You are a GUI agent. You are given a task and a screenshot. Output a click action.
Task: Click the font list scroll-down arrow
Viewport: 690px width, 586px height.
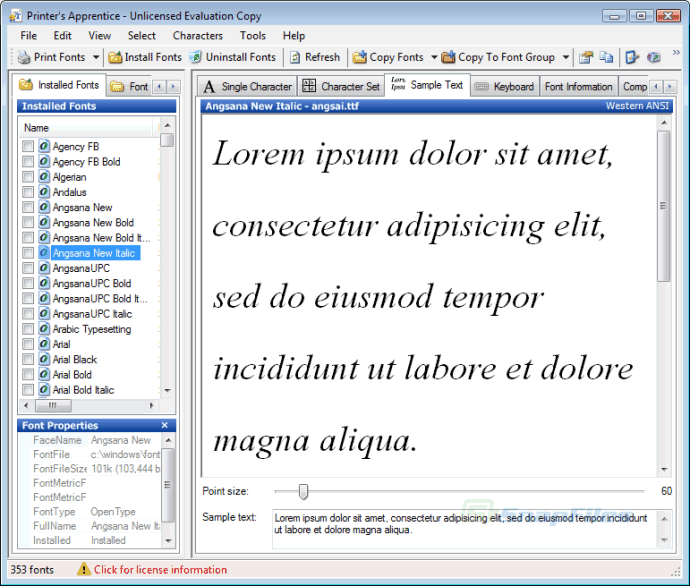(x=167, y=390)
